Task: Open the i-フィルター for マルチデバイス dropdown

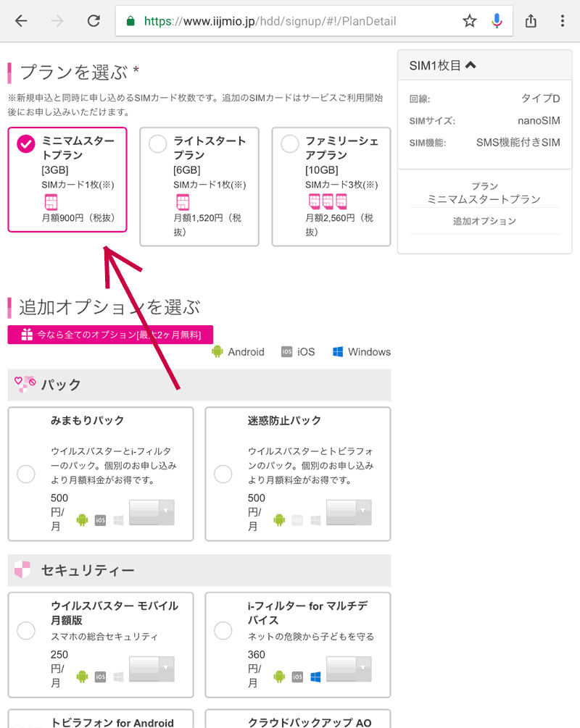Action: pos(349,669)
